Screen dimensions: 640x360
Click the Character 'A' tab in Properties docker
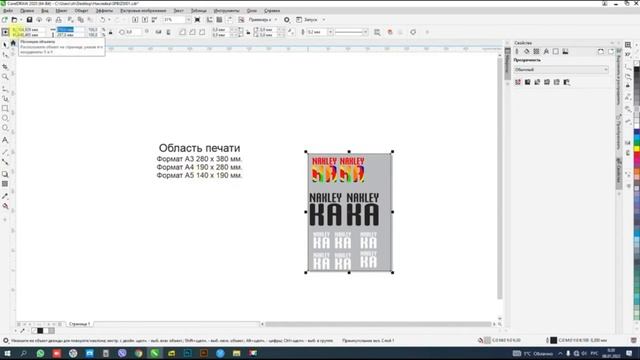click(x=546, y=51)
